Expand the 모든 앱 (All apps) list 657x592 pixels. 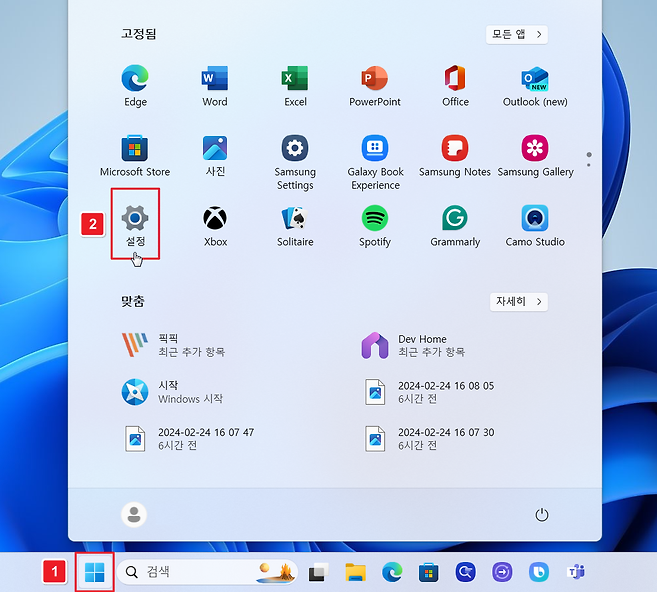click(x=517, y=34)
